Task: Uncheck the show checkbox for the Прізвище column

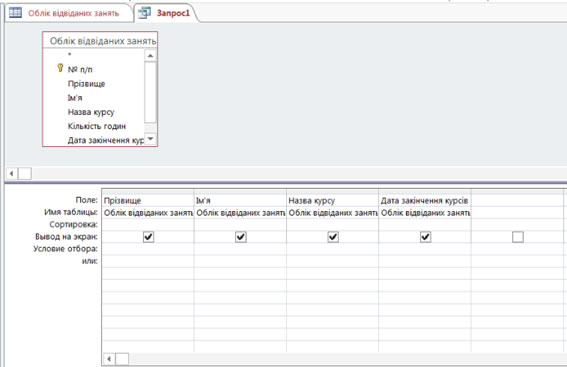Action: pos(148,237)
